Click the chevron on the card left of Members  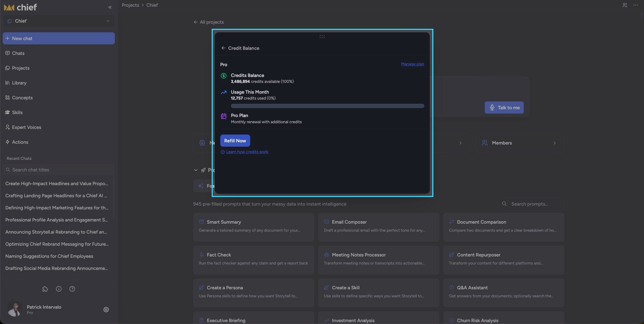tap(460, 143)
